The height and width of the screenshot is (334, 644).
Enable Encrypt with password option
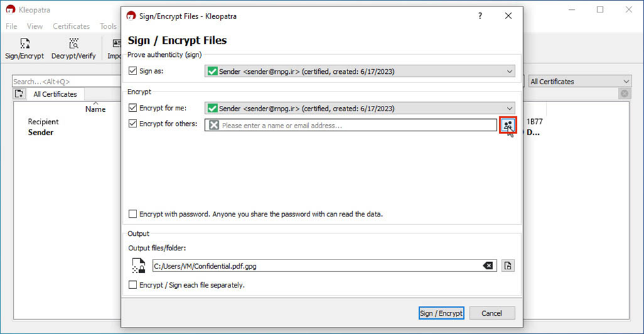point(133,214)
